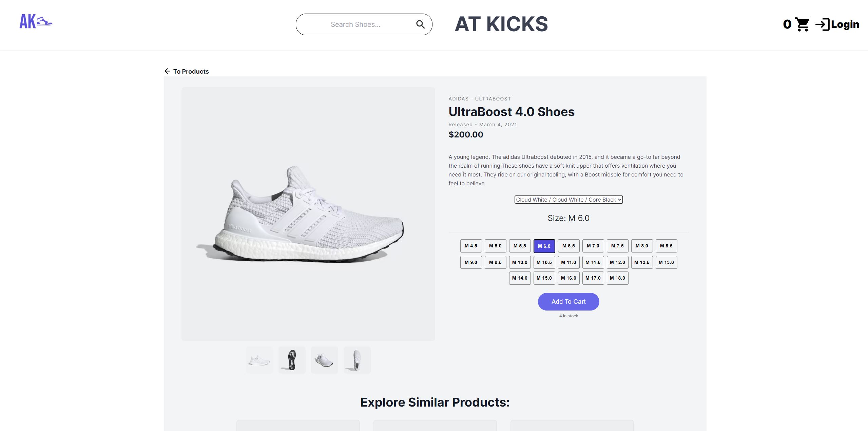The image size is (868, 431).
Task: Choose size M 8.5
Action: pyautogui.click(x=666, y=246)
